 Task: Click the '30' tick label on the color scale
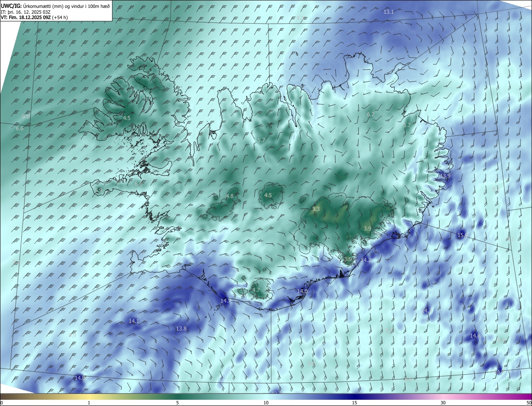[443, 403]
